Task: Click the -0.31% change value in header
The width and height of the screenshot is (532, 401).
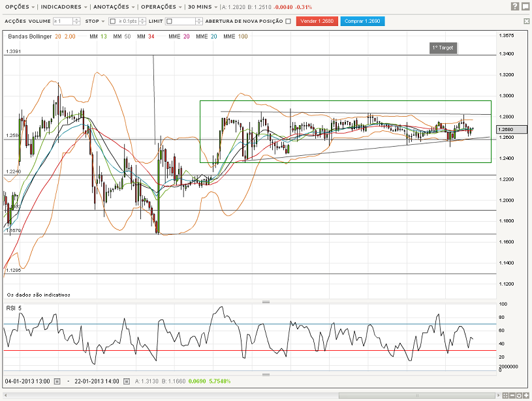Action: point(304,7)
